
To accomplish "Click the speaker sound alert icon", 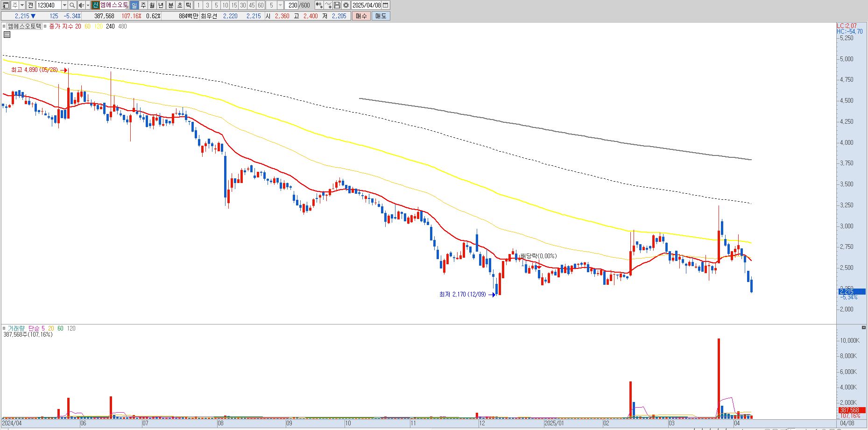I will (x=81, y=5).
